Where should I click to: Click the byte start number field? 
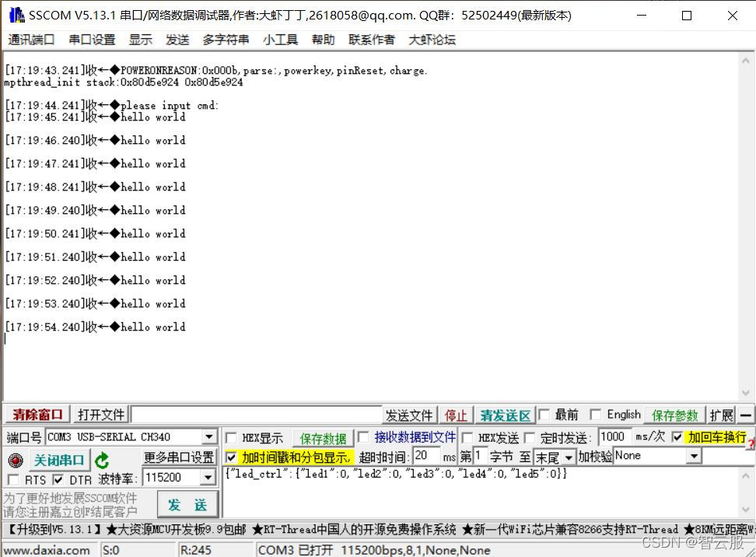[480, 456]
